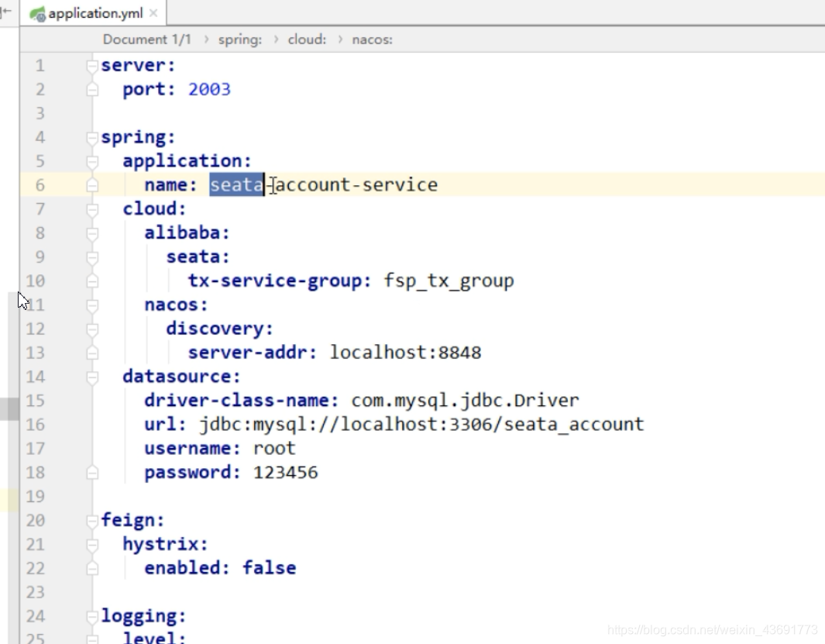Collapse the 'spring:' block fold marker

[x=92, y=137]
